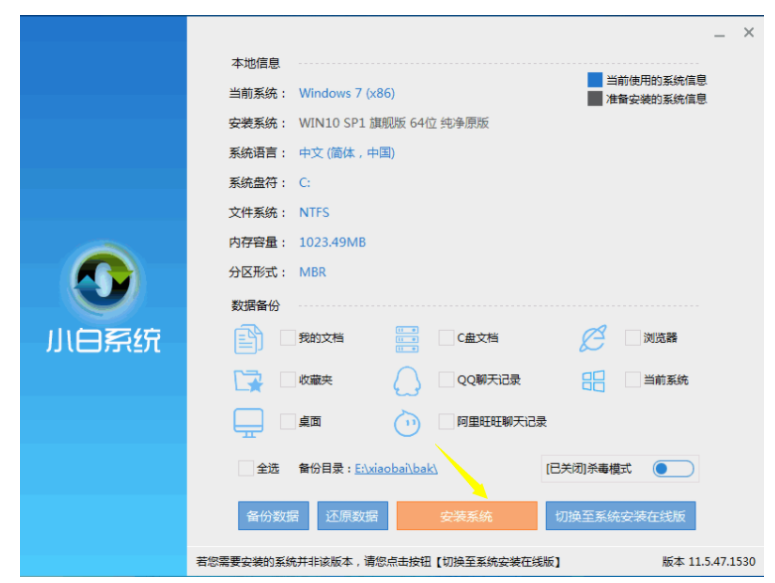Click the 小白系统 logo icon
This screenshot has width=775, height=583.
[103, 281]
